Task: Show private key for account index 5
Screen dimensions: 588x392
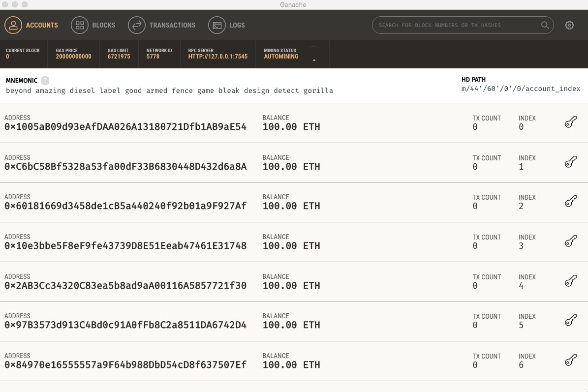Action: 570,320
